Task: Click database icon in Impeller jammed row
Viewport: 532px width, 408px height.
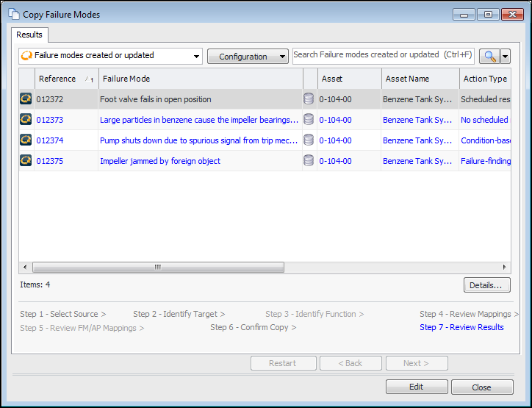Action: (x=309, y=161)
